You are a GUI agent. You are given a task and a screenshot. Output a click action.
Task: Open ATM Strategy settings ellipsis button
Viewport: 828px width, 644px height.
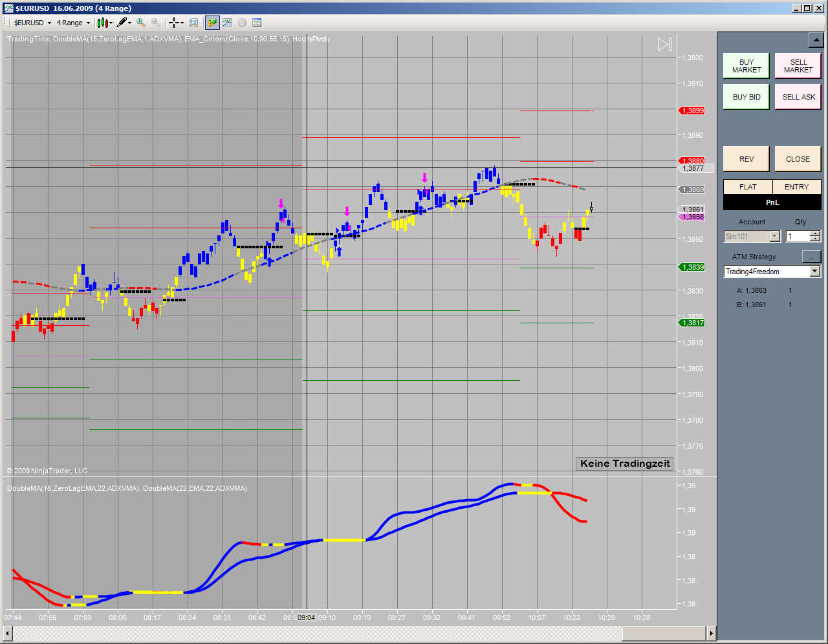click(x=811, y=257)
